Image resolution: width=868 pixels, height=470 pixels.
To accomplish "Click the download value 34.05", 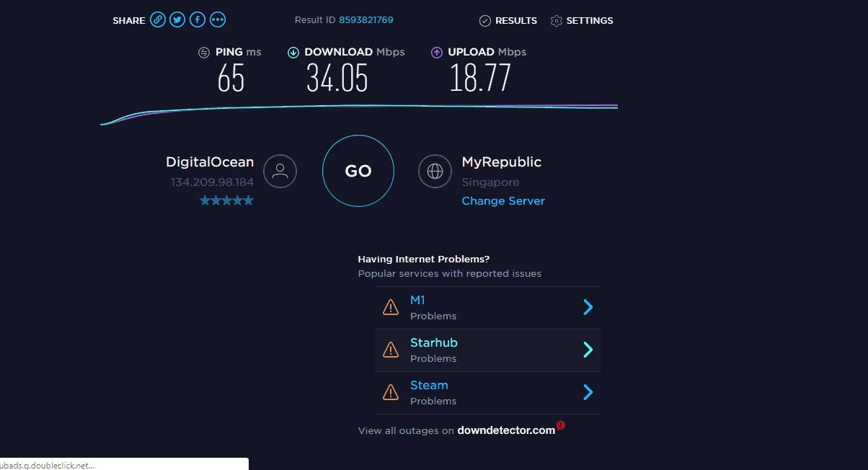I will pos(337,78).
